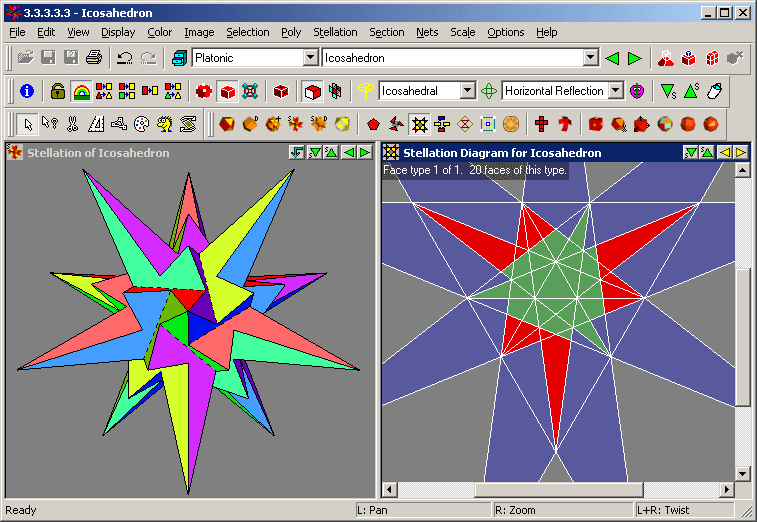
Task: Open the Color menu
Action: [160, 32]
